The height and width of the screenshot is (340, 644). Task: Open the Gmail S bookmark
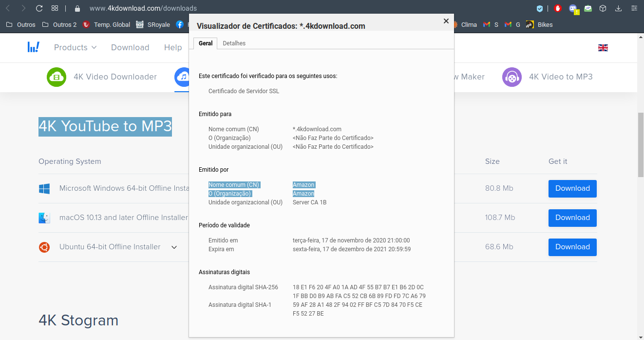pos(491,24)
